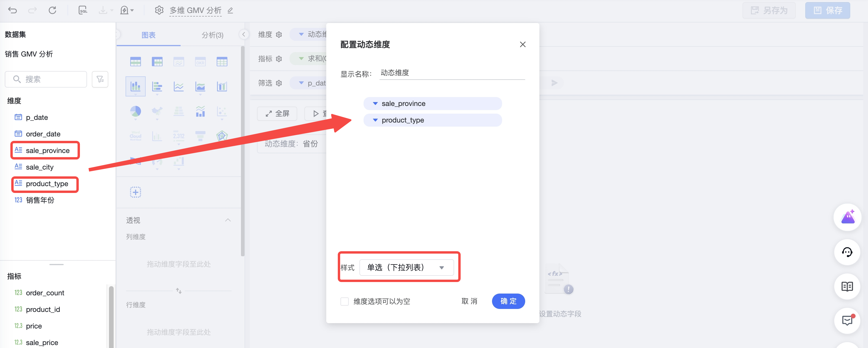Open the SQL view icon
Screen dimensions: 868x348
[83, 10]
